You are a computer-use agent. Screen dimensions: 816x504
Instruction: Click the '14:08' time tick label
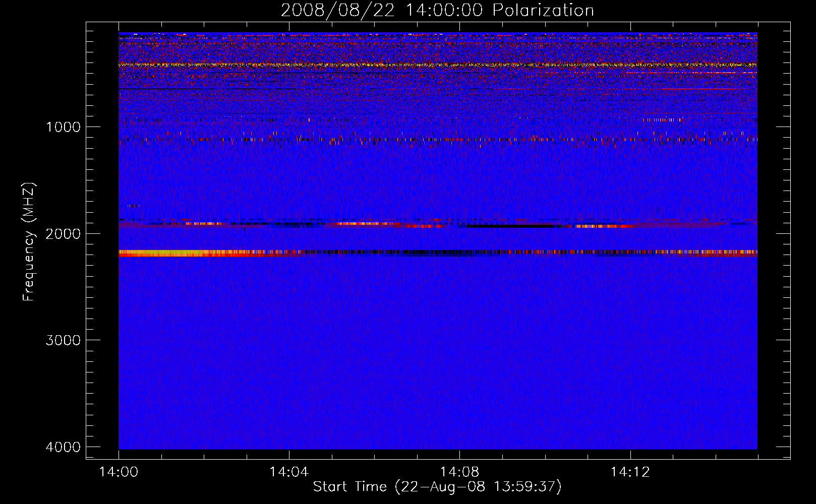459,472
